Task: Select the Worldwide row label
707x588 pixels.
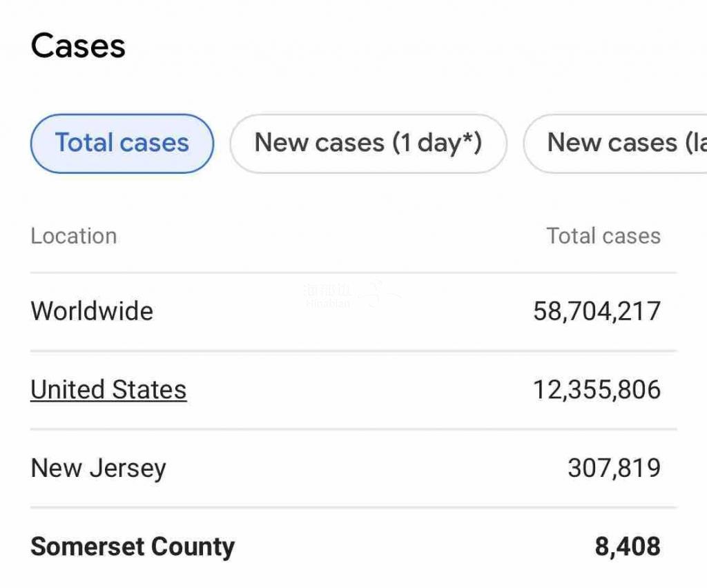Action: [x=92, y=311]
